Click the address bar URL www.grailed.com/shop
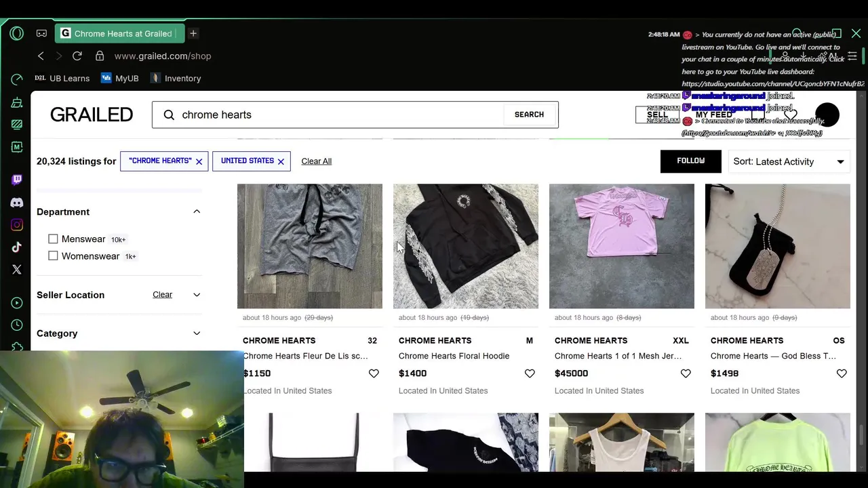 pyautogui.click(x=163, y=56)
